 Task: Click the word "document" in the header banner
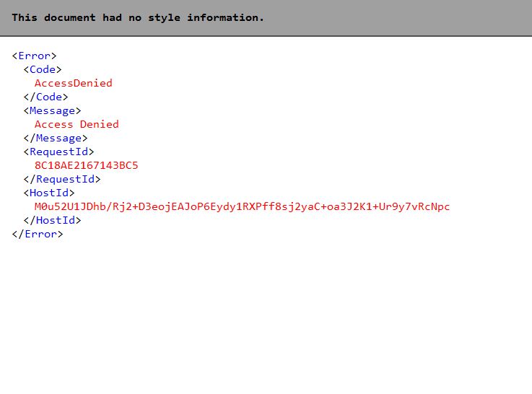70,17
